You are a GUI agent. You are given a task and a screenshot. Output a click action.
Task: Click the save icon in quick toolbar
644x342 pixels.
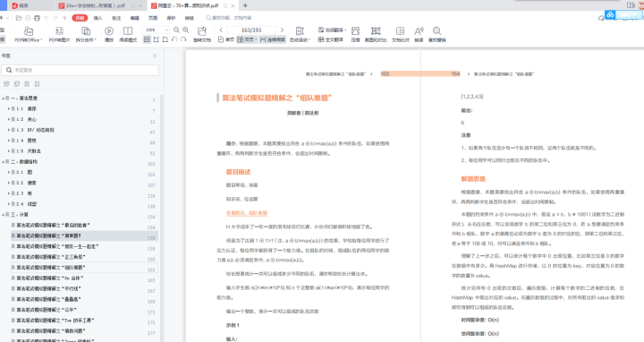point(28,18)
